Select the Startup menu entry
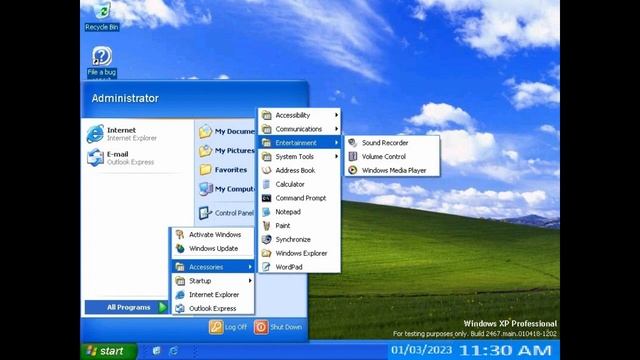Image resolution: width=640 pixels, height=360 pixels. [x=213, y=281]
